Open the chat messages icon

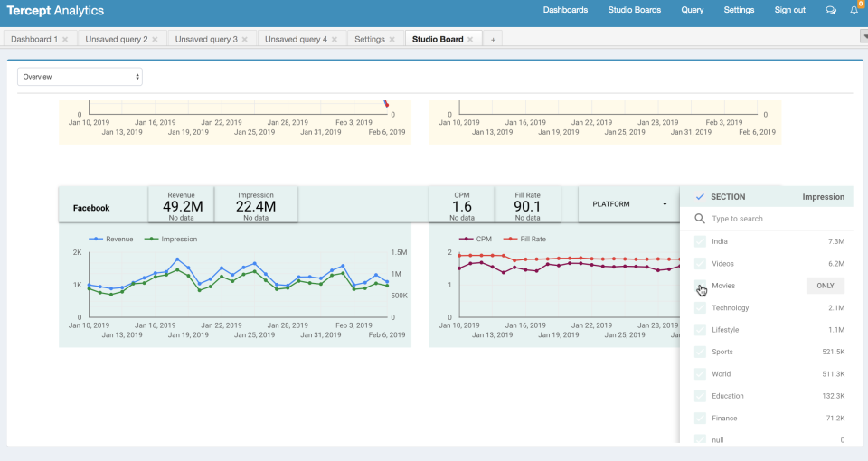[x=830, y=11]
